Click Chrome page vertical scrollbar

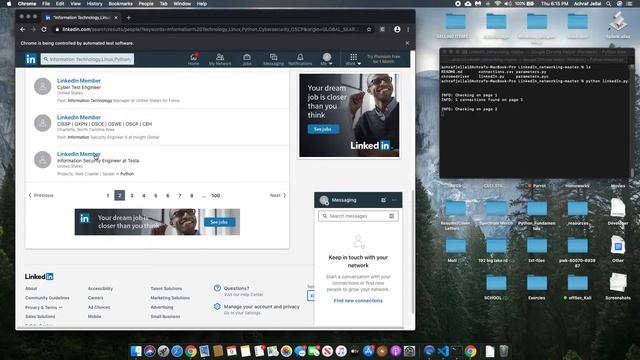pyautogui.click(x=413, y=251)
